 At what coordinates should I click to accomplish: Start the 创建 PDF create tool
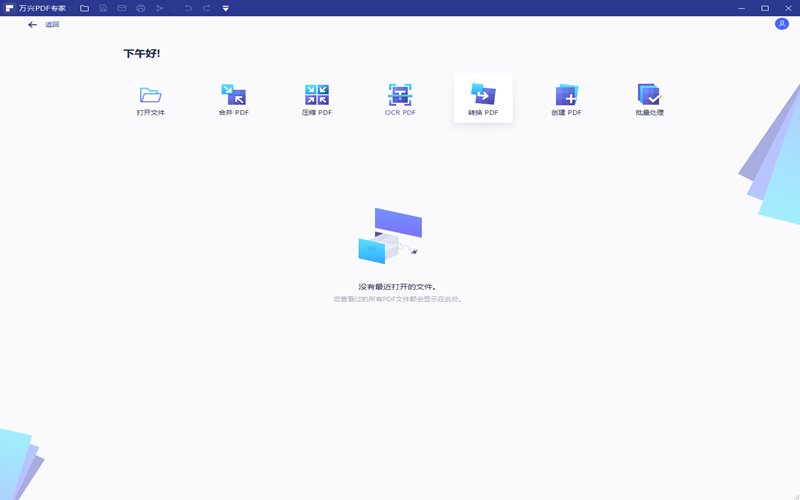(x=566, y=96)
